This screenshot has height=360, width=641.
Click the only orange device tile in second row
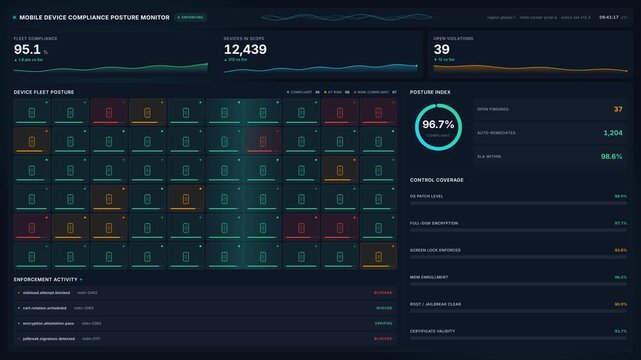(32, 141)
